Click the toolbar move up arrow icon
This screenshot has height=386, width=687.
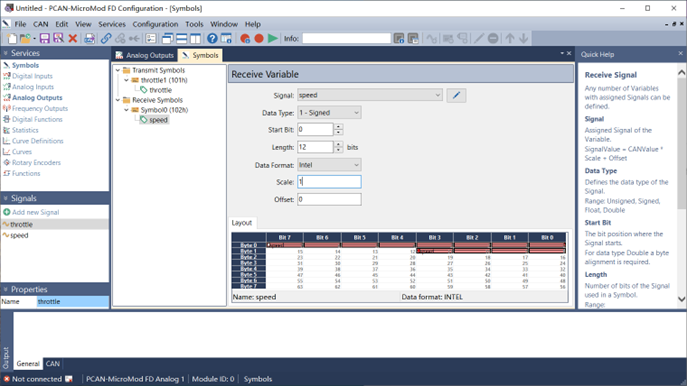tap(510, 39)
